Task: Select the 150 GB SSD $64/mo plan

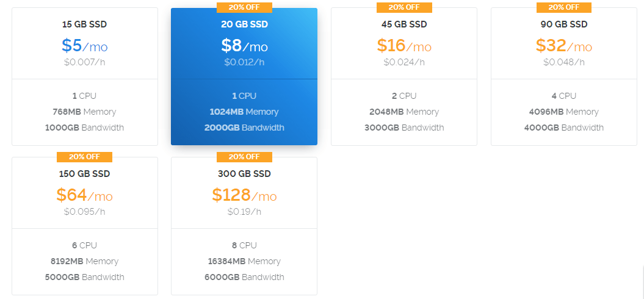Action: pyautogui.click(x=85, y=226)
